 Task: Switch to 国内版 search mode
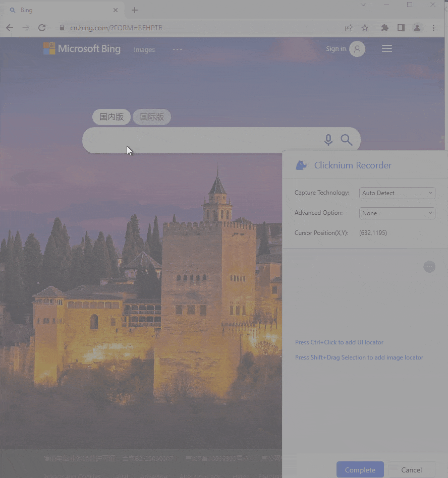point(111,117)
